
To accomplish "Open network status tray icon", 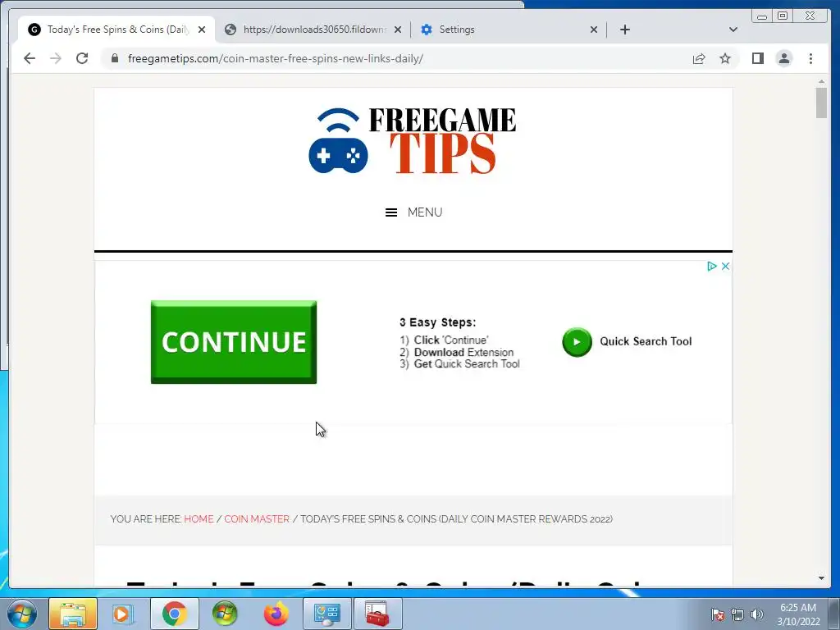I will click(737, 614).
